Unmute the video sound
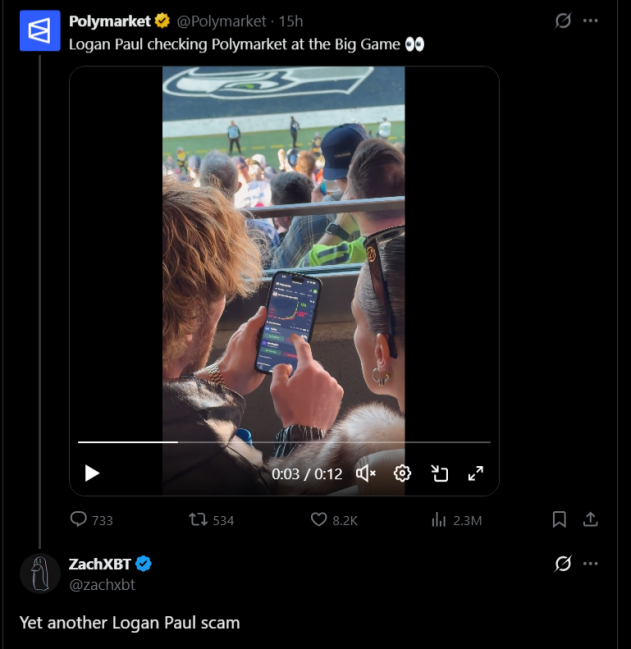Screen dimensions: 631x649 point(366,473)
